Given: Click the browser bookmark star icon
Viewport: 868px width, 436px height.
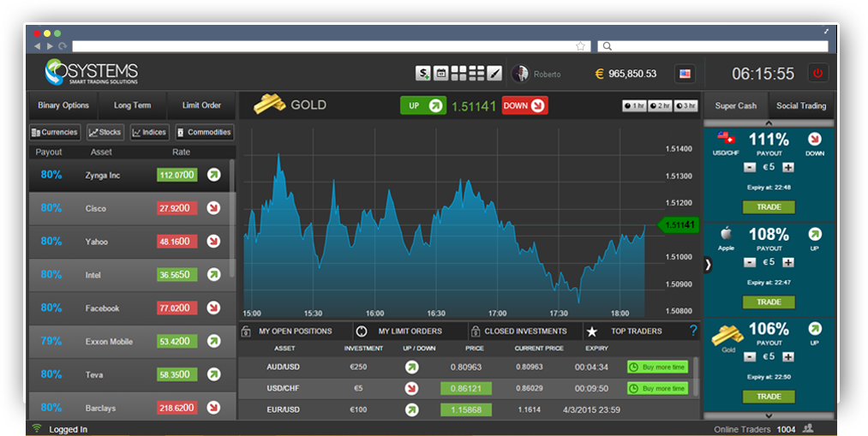Looking at the screenshot, I should 580,46.
